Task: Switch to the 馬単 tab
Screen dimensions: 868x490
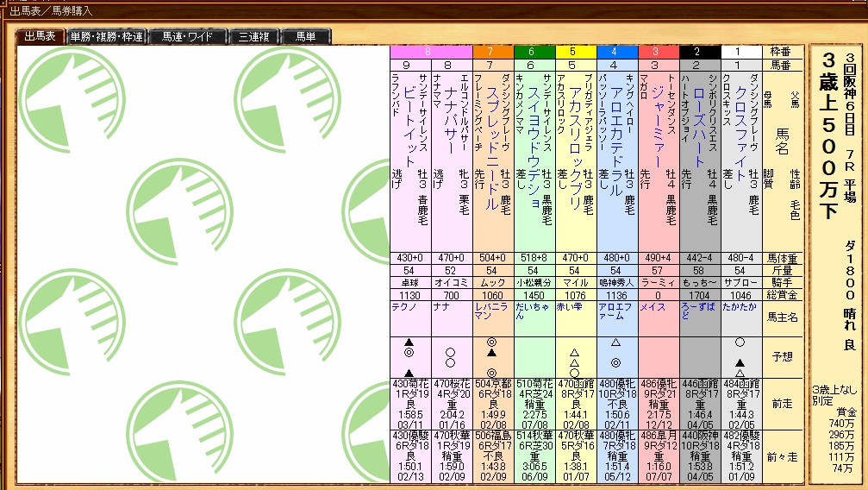Action: pos(306,36)
